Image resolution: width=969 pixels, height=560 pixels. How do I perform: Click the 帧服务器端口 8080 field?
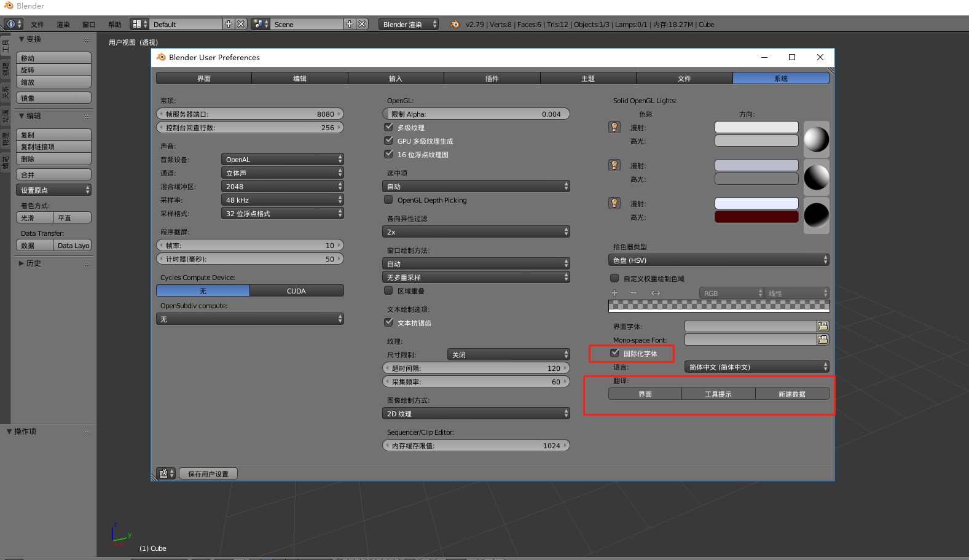click(250, 114)
